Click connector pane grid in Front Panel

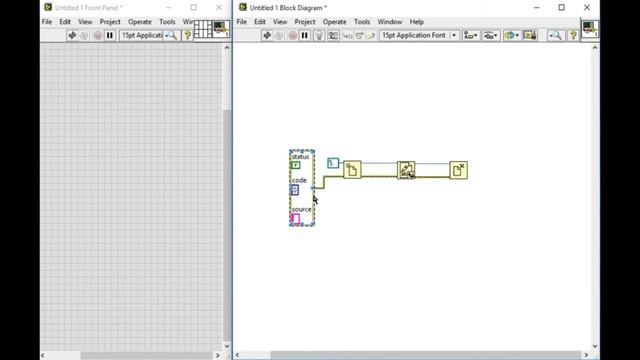pyautogui.click(x=203, y=29)
